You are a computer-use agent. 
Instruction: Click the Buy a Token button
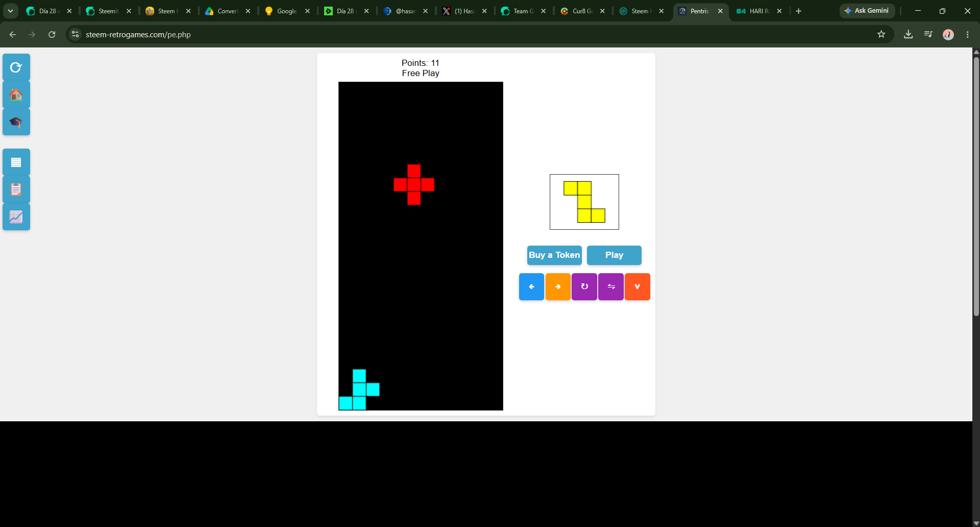coord(554,255)
